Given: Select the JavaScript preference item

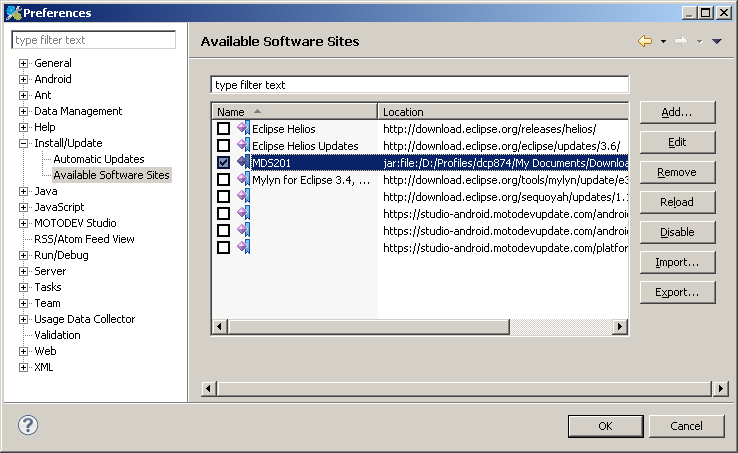Looking at the screenshot, I should 59,207.
